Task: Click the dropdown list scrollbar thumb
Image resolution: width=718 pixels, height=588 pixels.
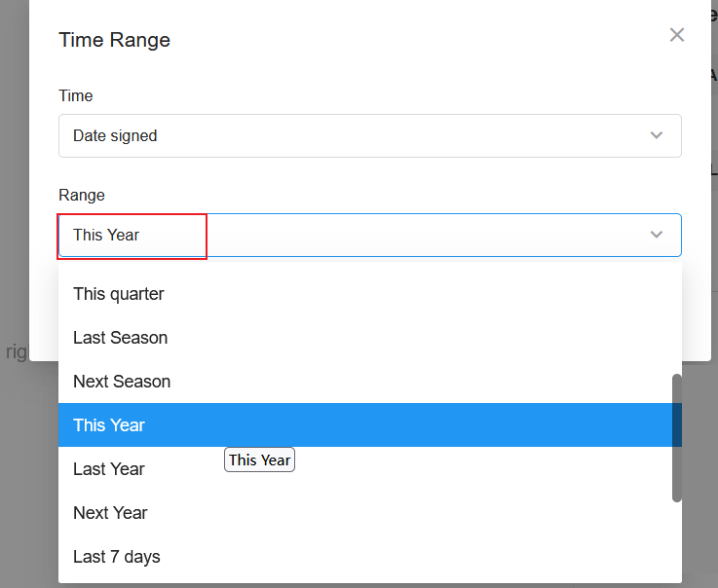Action: 677,438
